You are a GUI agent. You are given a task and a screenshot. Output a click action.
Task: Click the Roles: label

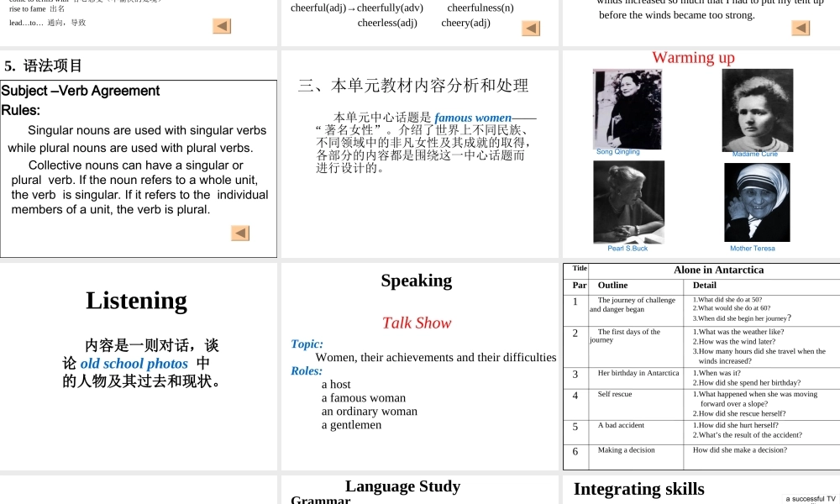(x=307, y=370)
